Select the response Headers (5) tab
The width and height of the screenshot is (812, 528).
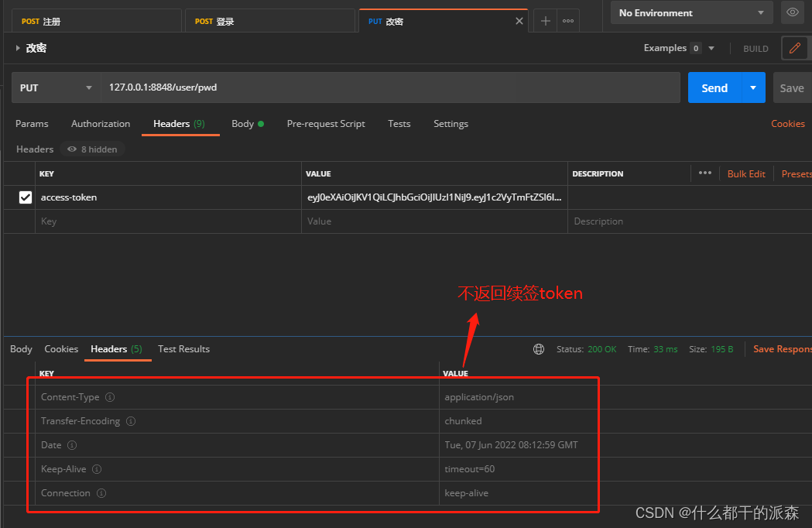[x=117, y=349]
